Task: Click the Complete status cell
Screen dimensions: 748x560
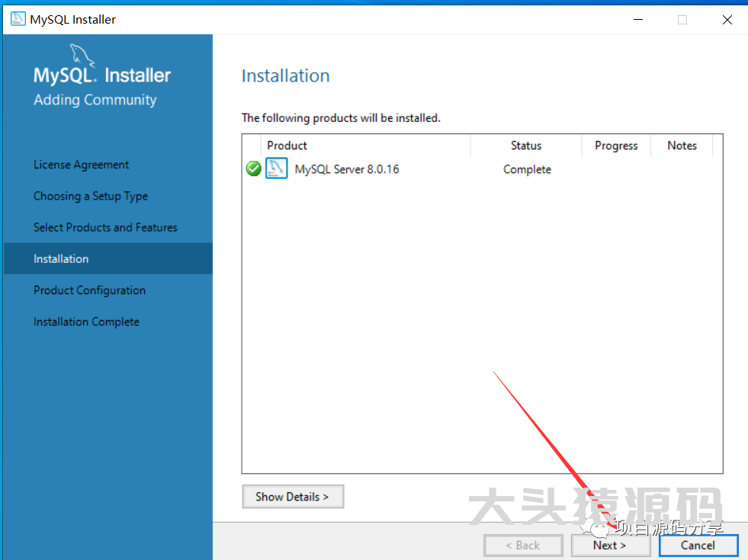Action: point(527,169)
